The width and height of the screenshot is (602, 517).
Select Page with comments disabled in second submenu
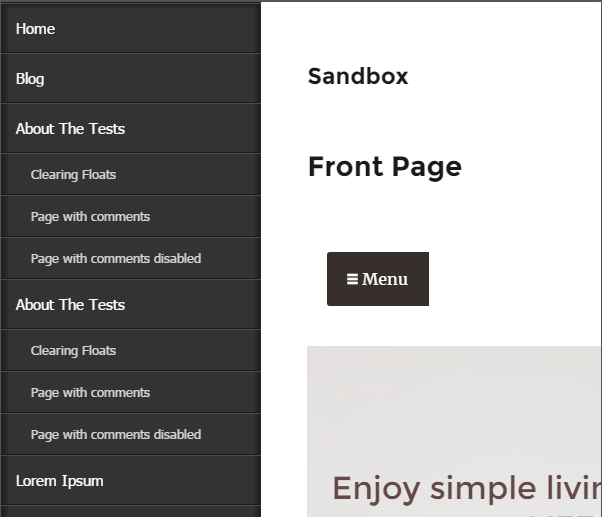[131, 434]
